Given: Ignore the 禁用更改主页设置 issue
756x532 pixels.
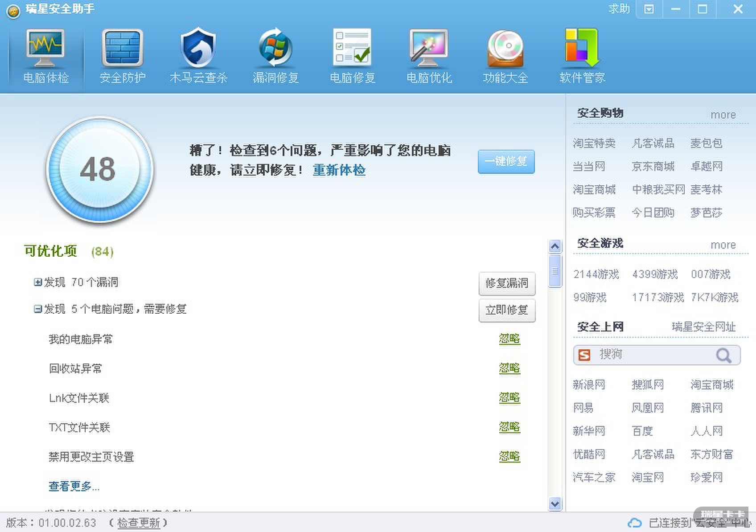Looking at the screenshot, I should tap(509, 457).
